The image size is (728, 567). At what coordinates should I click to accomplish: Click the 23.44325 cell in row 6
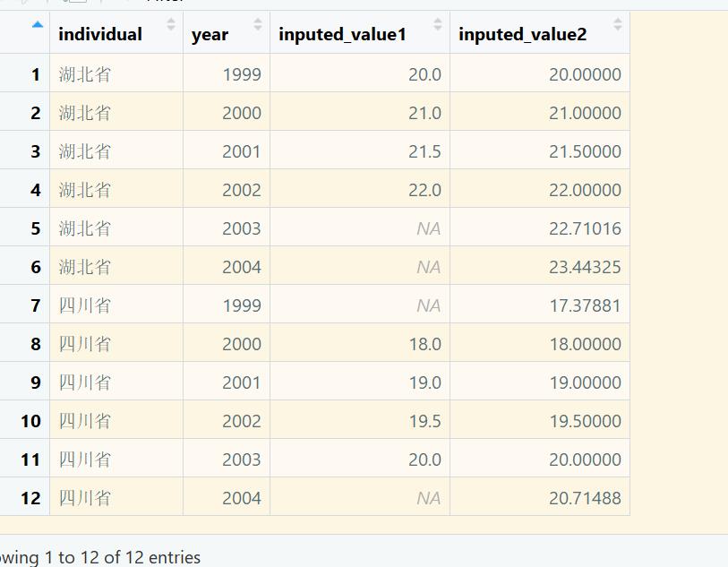tap(585, 267)
